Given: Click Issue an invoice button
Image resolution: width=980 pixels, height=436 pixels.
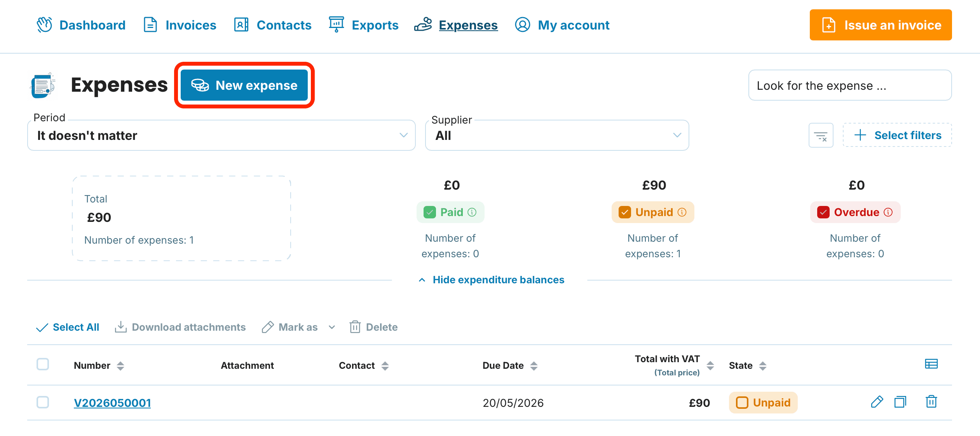Looking at the screenshot, I should pyautogui.click(x=881, y=25).
